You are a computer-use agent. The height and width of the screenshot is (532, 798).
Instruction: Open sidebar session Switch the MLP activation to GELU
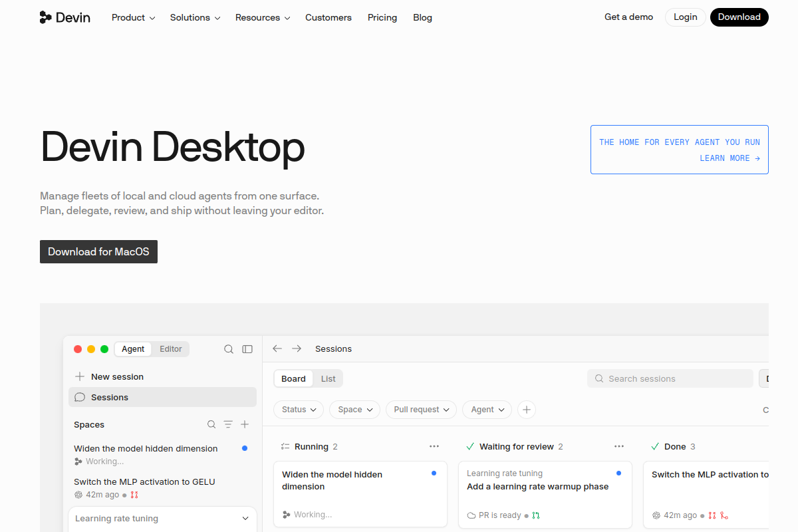click(x=162, y=487)
